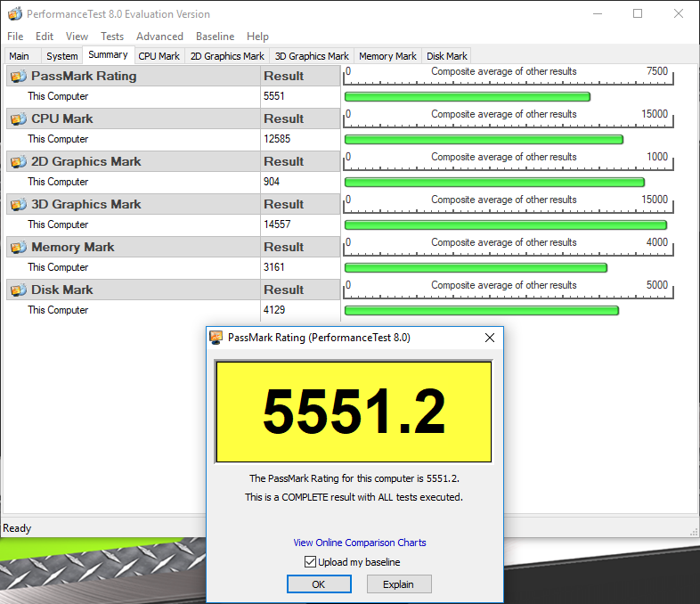Click the icon beside 3D Graphics Mark header

pos(19,205)
